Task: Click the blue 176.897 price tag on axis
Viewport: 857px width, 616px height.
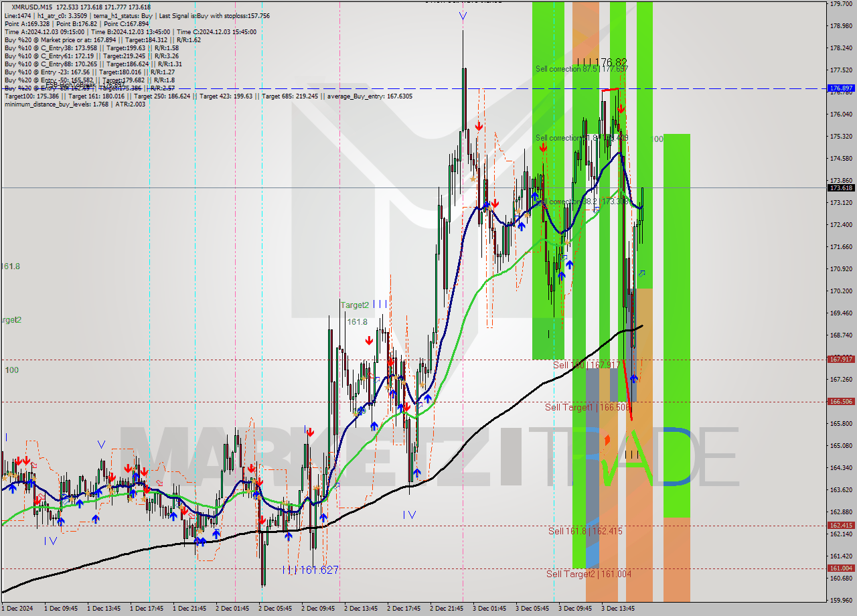Action: point(841,88)
